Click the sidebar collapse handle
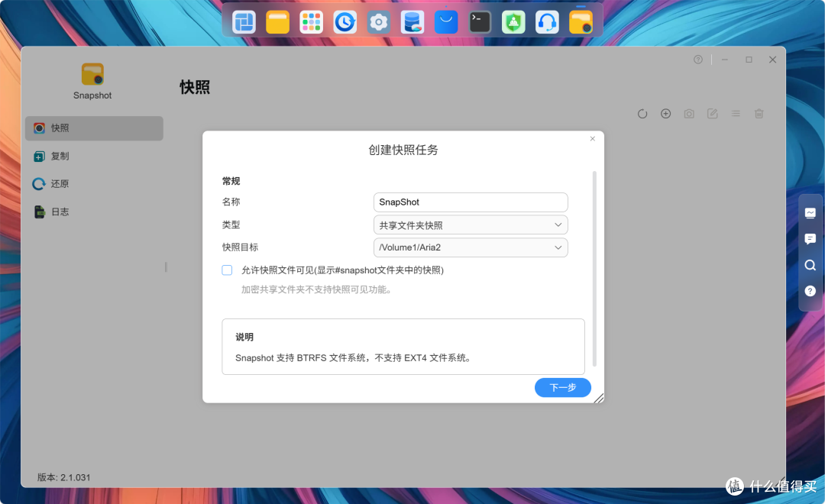This screenshot has height=504, width=825. coord(167,267)
